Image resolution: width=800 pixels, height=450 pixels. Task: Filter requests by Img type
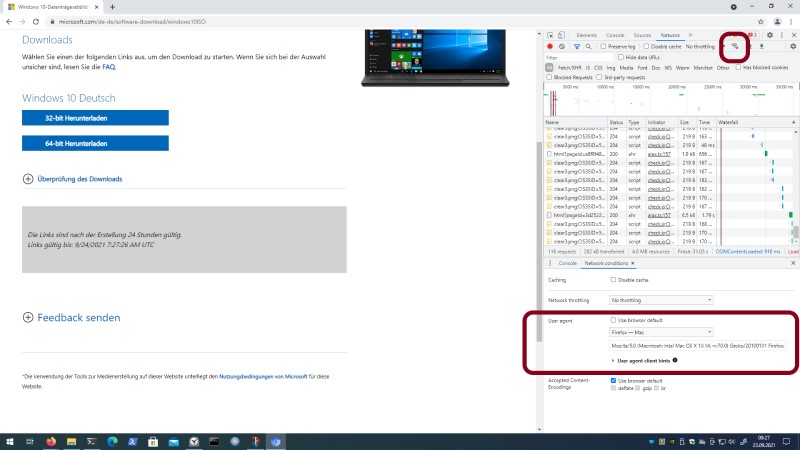[611, 67]
